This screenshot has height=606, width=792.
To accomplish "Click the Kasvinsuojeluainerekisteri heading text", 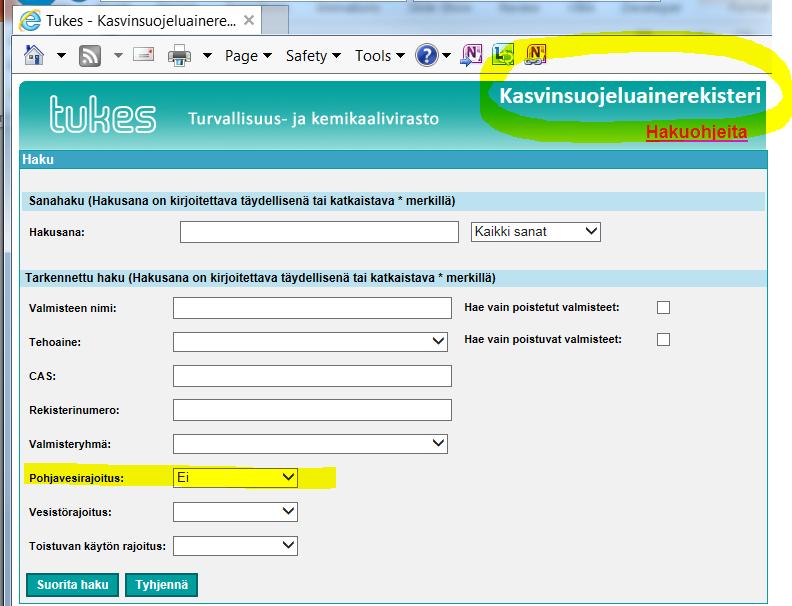I will click(630, 96).
